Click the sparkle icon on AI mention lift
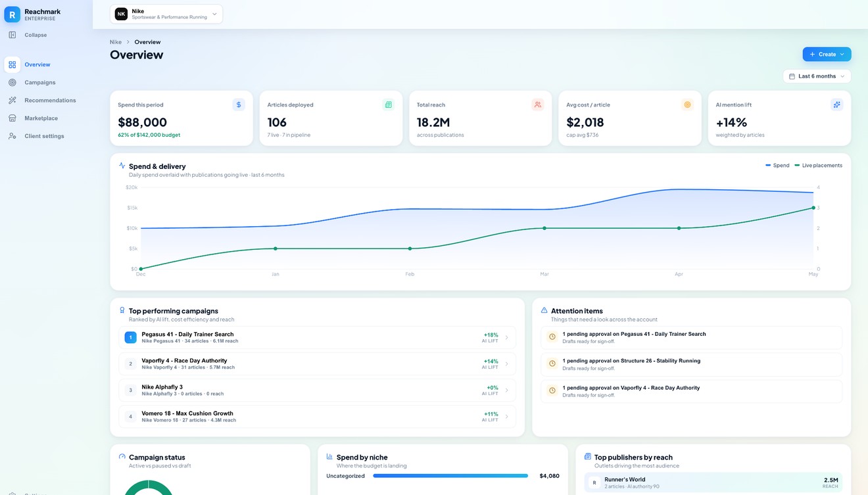The image size is (868, 495). point(836,105)
